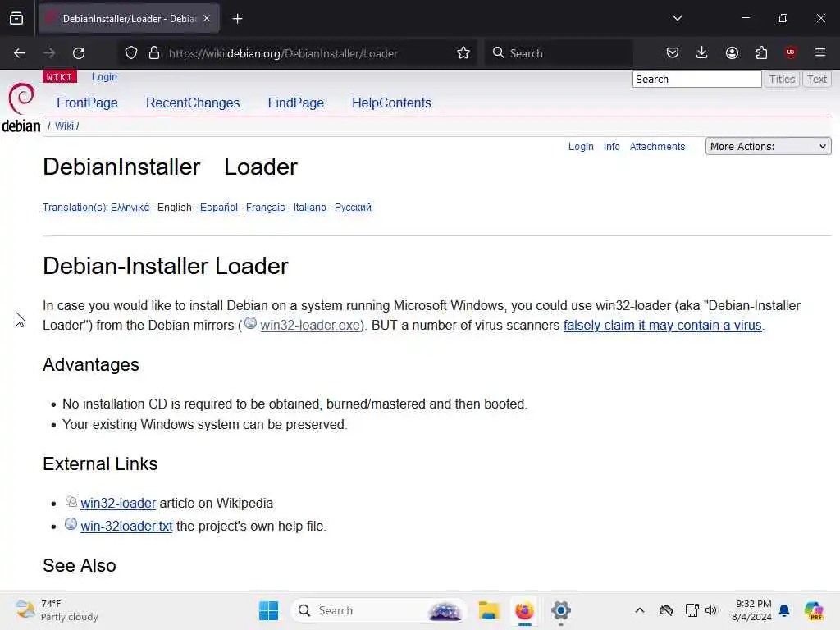Screen dimensions: 840x630
Task: Click the Firefox search bar
Action: 559,53
